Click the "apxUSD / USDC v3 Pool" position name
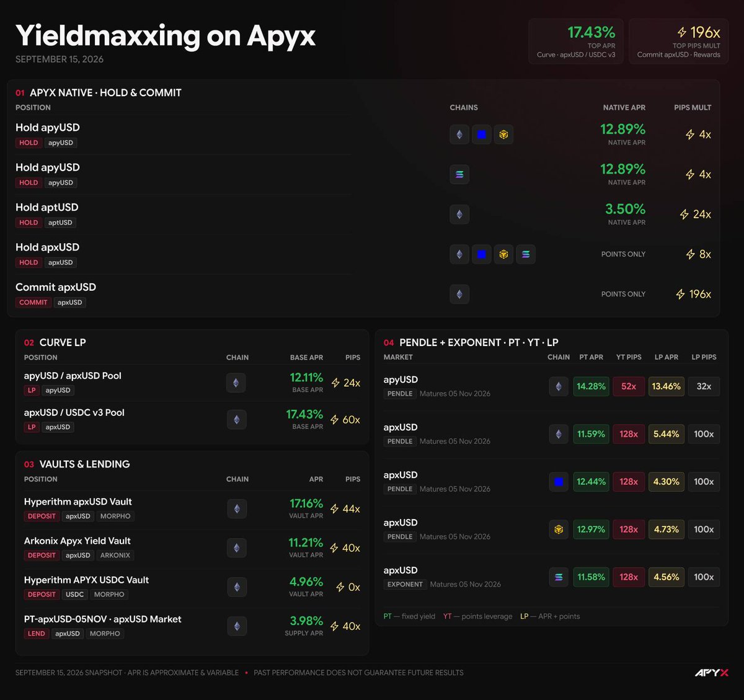744x700 pixels. (74, 413)
